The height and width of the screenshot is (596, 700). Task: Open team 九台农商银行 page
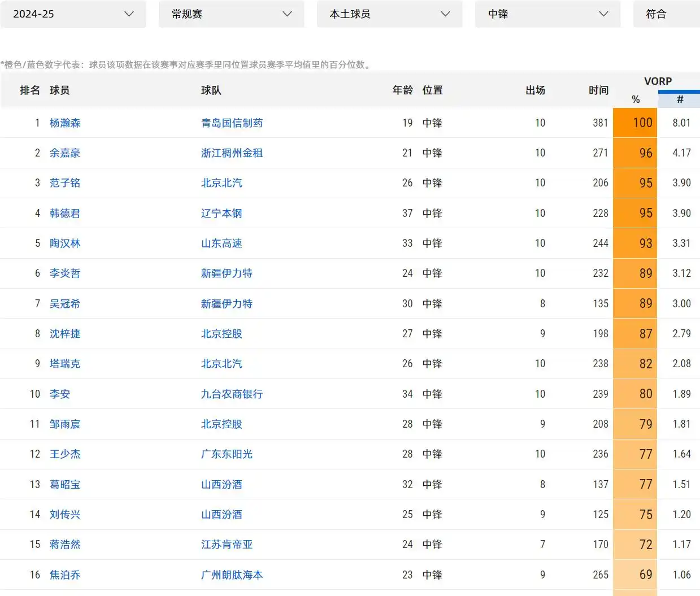click(232, 394)
